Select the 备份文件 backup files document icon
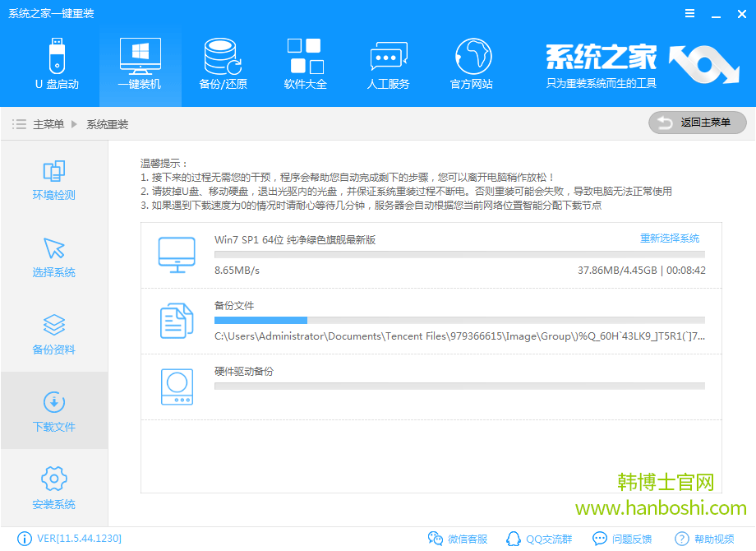 pos(175,321)
